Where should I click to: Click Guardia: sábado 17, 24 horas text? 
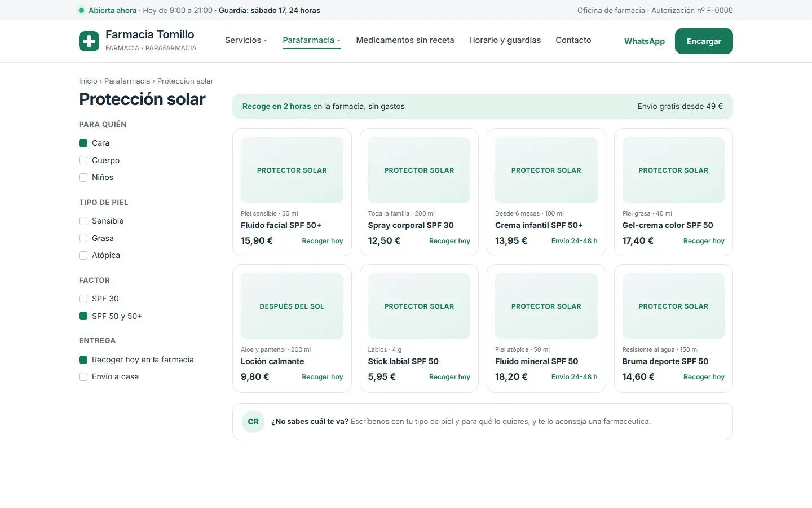tap(270, 10)
